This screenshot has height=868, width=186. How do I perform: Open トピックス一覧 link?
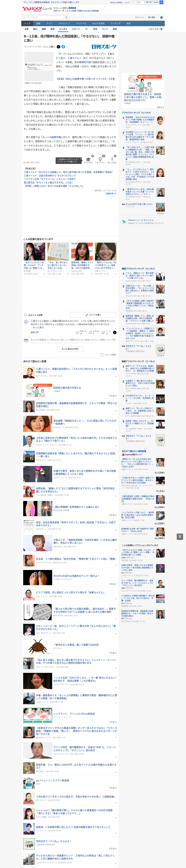pos(155,29)
